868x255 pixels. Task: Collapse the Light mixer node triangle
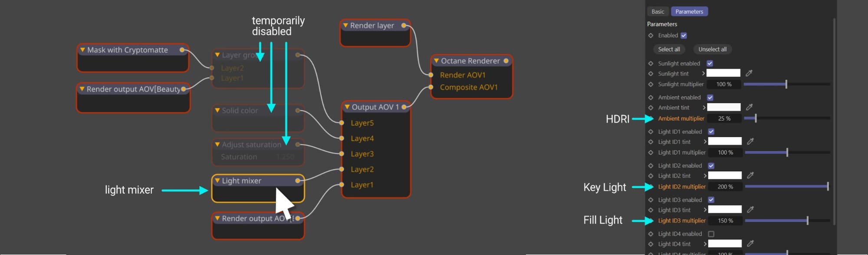(217, 180)
